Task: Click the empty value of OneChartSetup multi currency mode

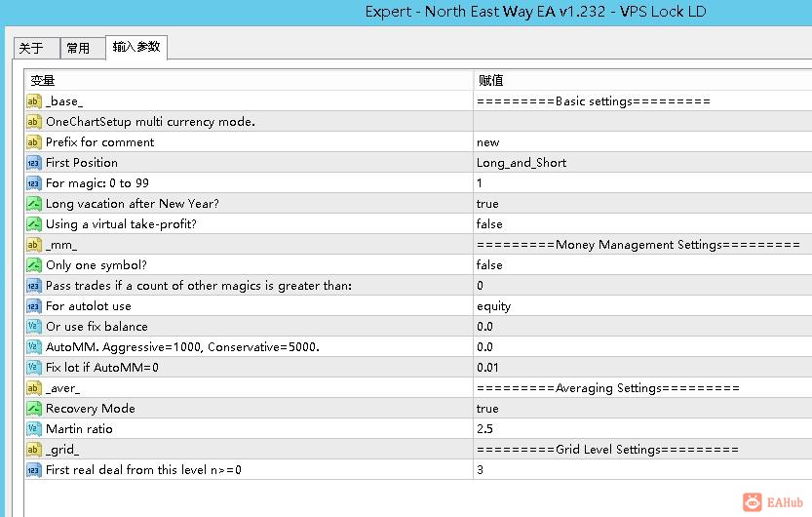Action: pos(642,122)
